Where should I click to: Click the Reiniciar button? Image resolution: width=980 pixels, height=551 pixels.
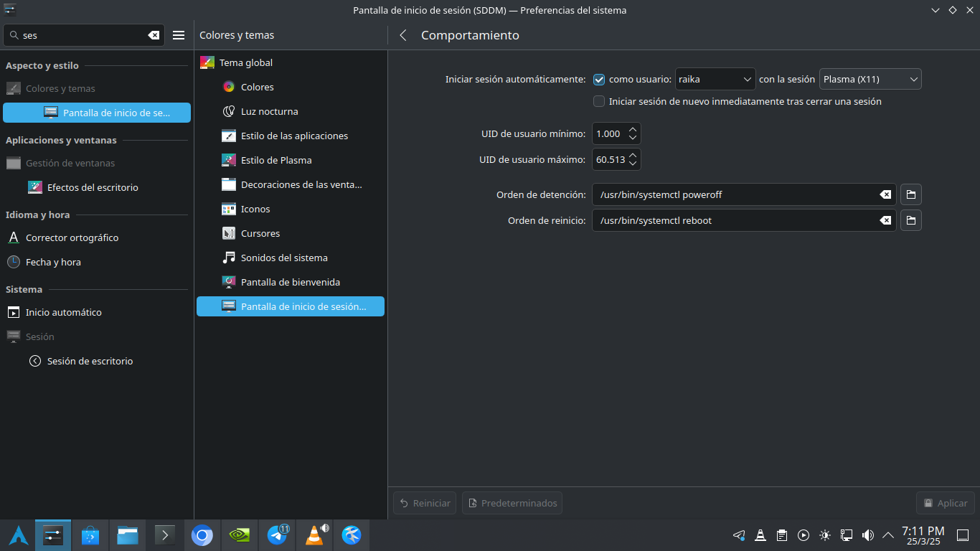(x=425, y=503)
